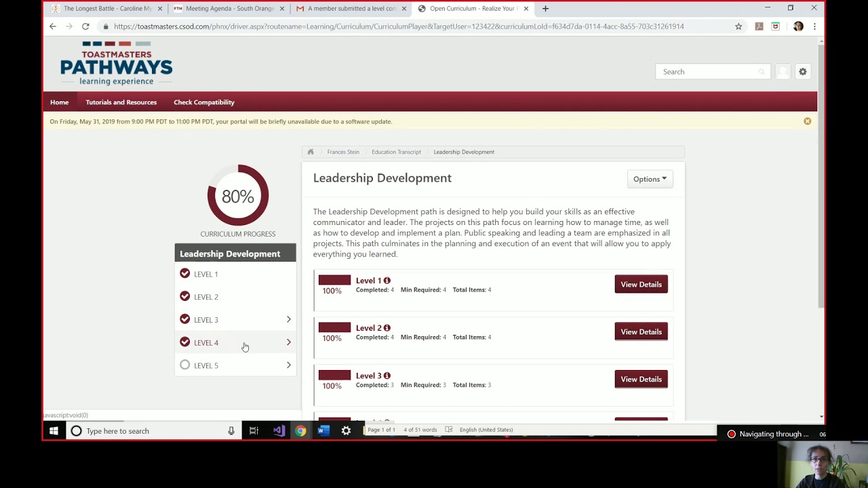Screen dimensions: 868x488
Task: Open Check Compatibility menu
Action: click(x=204, y=102)
